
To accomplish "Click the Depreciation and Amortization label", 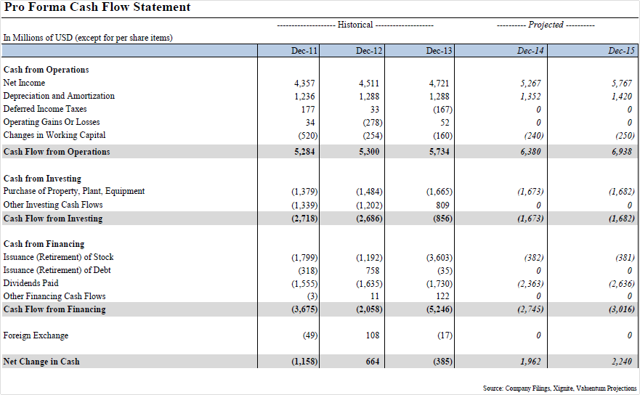I will pyautogui.click(x=59, y=96).
